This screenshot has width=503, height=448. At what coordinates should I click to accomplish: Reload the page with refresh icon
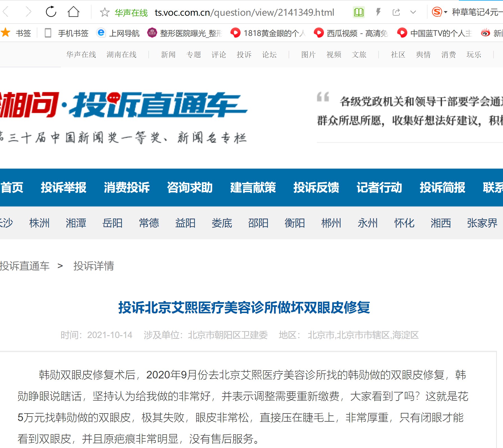point(51,12)
